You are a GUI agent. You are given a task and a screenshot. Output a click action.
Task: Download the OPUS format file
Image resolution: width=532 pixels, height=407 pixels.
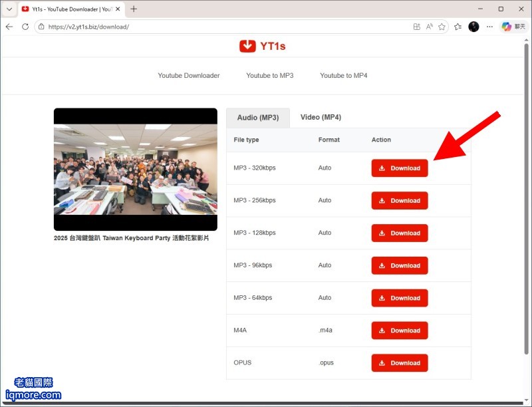[x=400, y=362]
